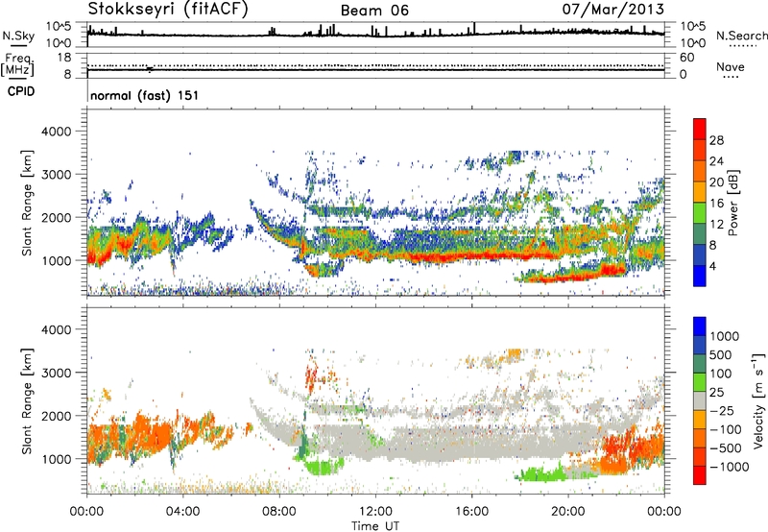Click the '08:00' time tick label
Viewport: 768px width, 532px height.
click(279, 512)
